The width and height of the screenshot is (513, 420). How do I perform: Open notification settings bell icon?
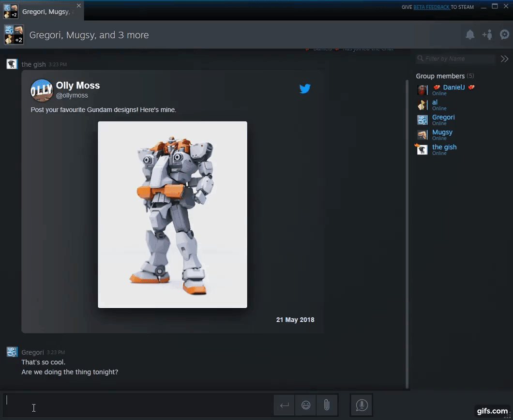point(470,35)
